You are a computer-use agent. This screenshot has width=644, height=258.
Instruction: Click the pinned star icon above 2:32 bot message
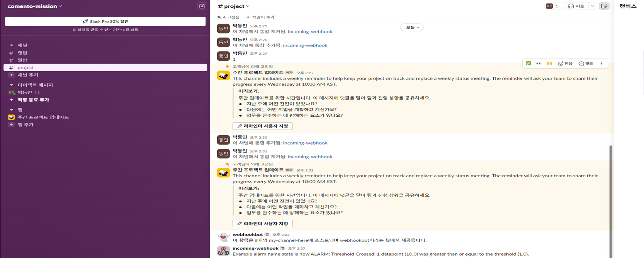pos(227,164)
